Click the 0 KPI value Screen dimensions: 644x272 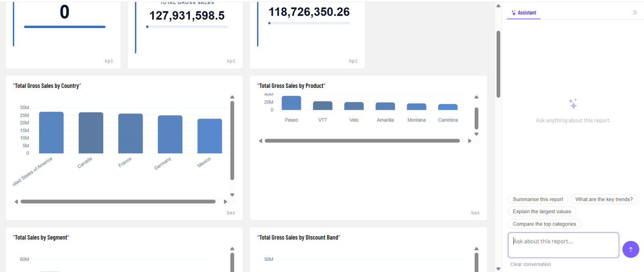click(64, 12)
